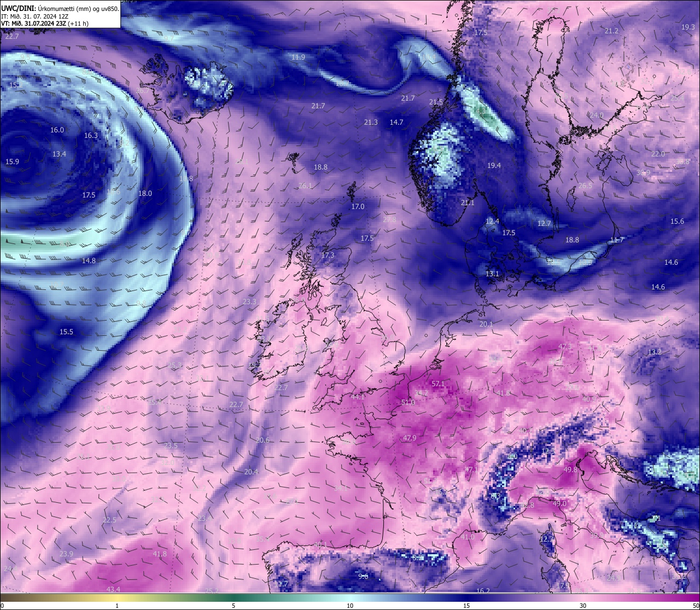
Task: Click the 17.0 value near Shetland
Action: (x=358, y=206)
